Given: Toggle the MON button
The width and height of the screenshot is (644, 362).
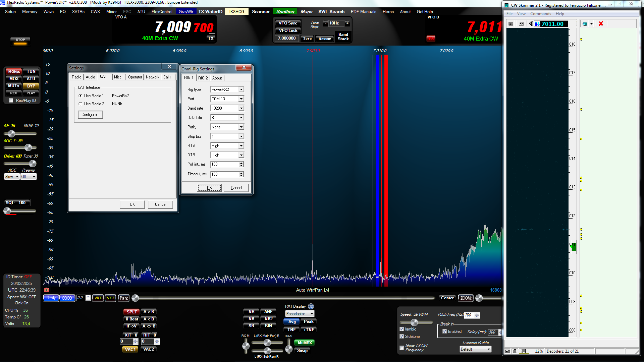Looking at the screenshot, I should coord(14,71).
